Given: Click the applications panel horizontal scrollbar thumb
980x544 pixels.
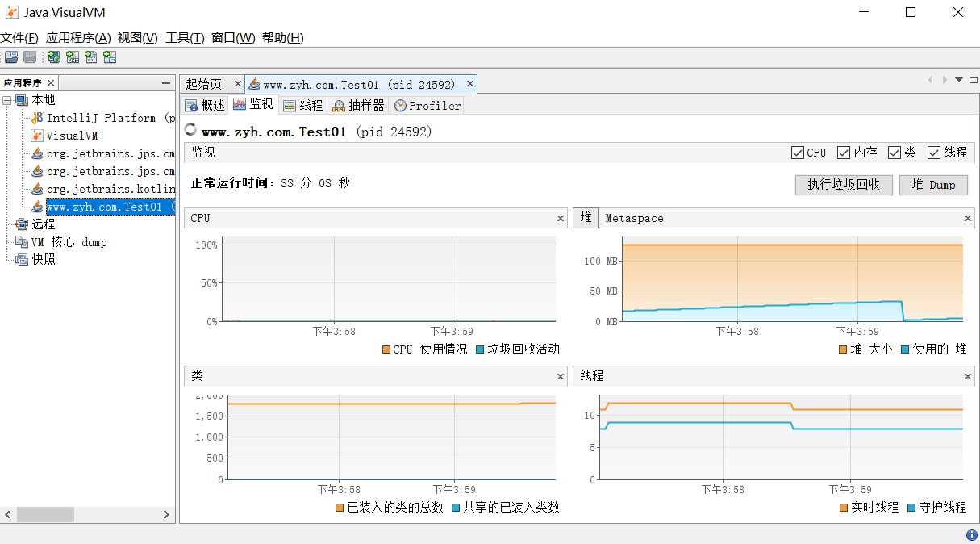Looking at the screenshot, I should pyautogui.click(x=45, y=514).
